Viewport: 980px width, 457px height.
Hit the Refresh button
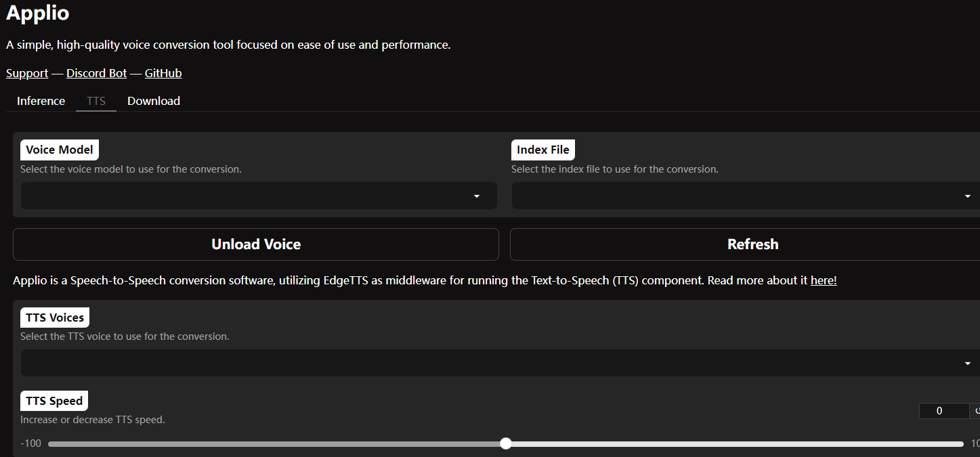pos(752,244)
